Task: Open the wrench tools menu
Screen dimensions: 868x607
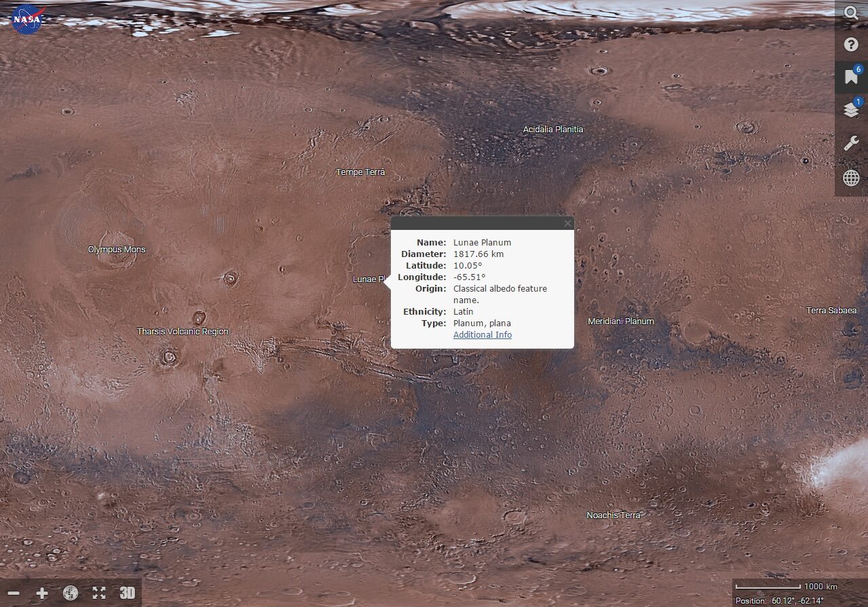Action: [x=851, y=144]
